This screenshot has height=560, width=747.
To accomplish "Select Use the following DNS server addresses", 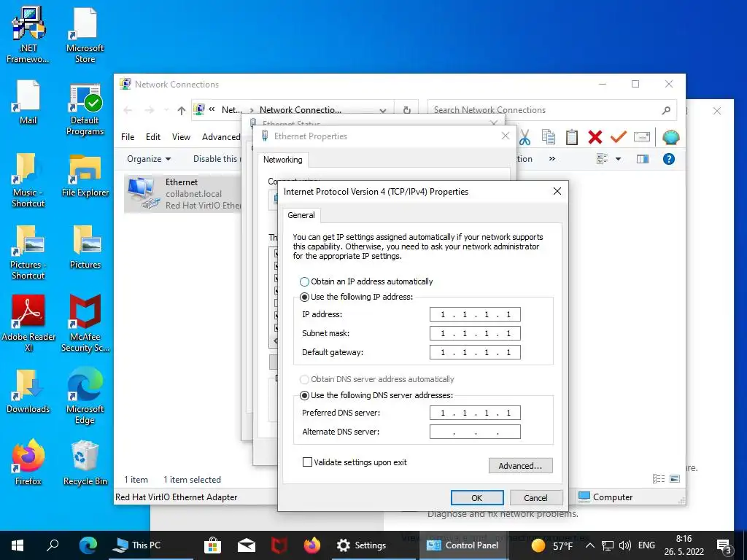I will [304, 396].
